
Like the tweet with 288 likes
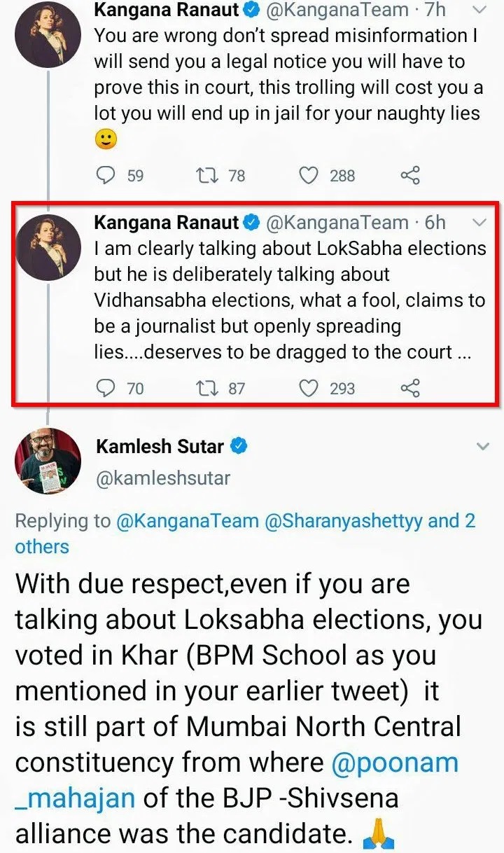[309, 174]
